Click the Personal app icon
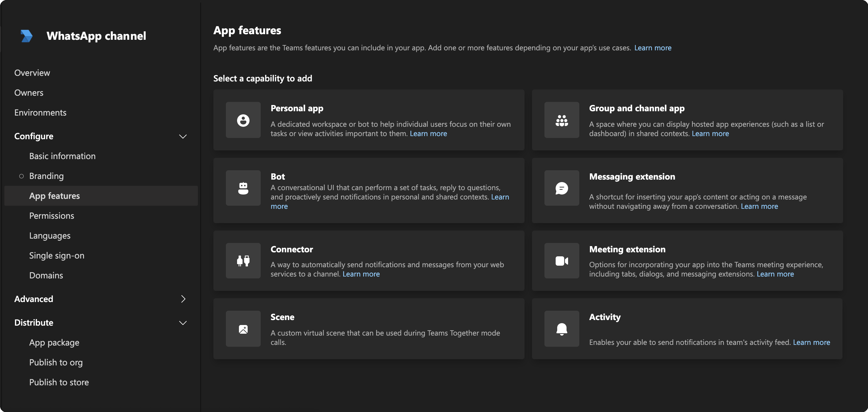Screen dimensions: 868x412 (x=242, y=119)
